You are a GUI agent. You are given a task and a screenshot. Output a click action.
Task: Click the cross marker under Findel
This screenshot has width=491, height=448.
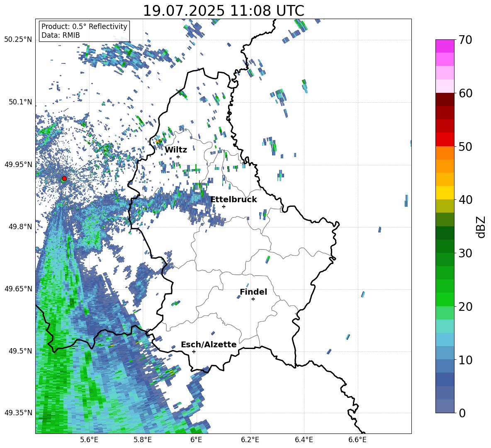(x=253, y=299)
